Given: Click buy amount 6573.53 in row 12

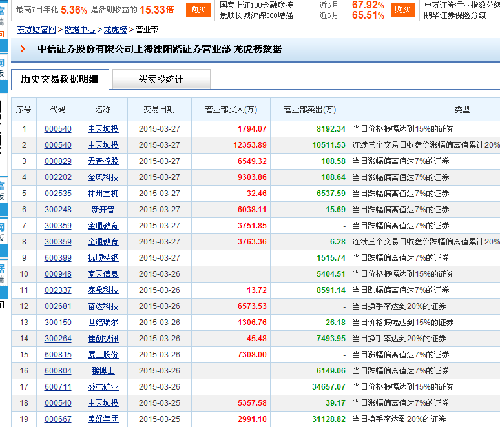Looking at the screenshot, I should point(252,306).
